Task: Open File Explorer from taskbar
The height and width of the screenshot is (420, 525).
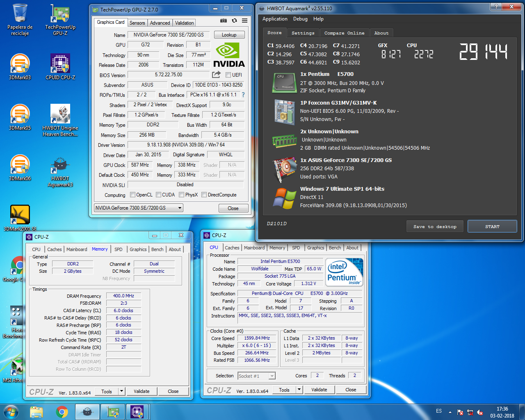Action: [x=37, y=412]
